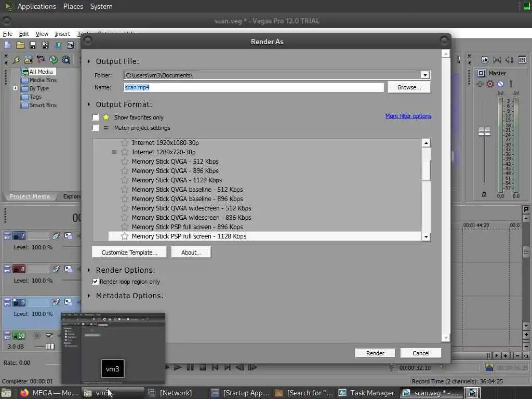Click the Save floppy icon in Vegas toolbar
532x399 pixels.
pyautogui.click(x=33, y=45)
